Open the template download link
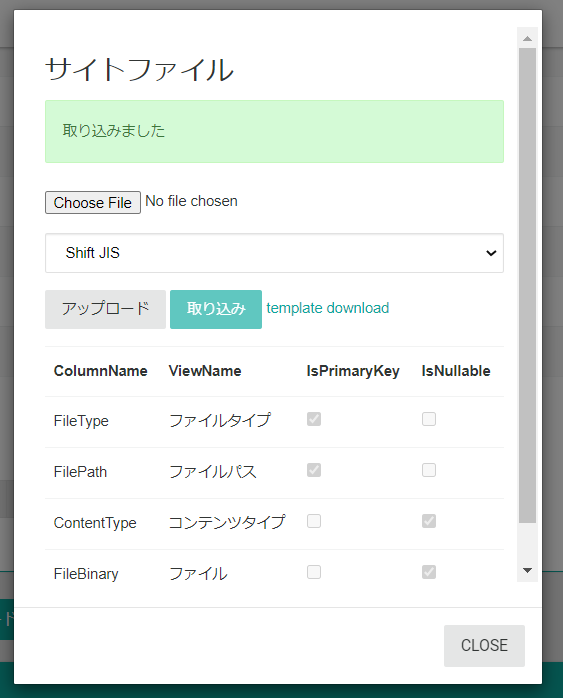This screenshot has height=698, width=563. tap(328, 308)
